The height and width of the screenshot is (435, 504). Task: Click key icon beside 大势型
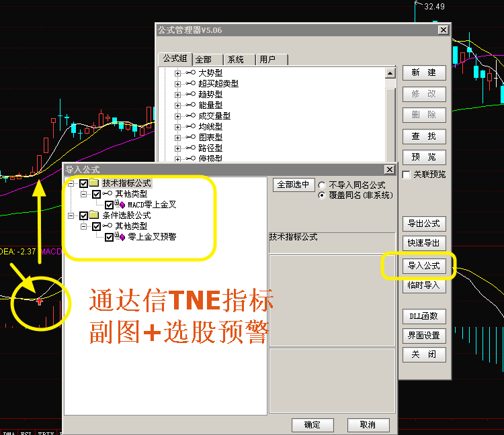(191, 72)
